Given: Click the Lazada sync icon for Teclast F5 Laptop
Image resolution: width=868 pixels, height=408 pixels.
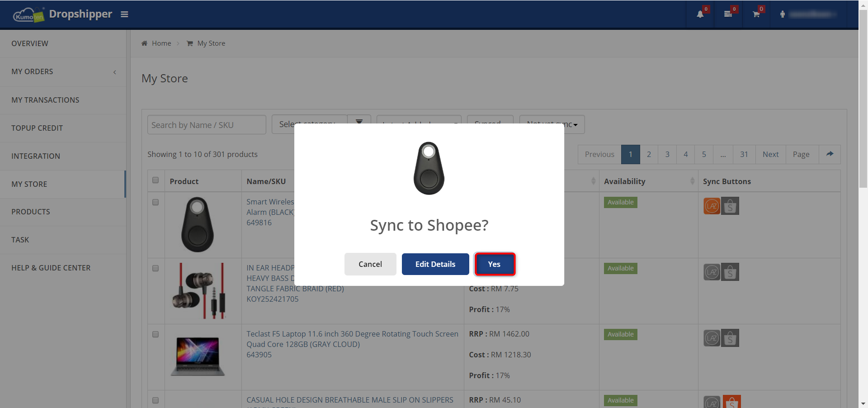Looking at the screenshot, I should 712,338.
